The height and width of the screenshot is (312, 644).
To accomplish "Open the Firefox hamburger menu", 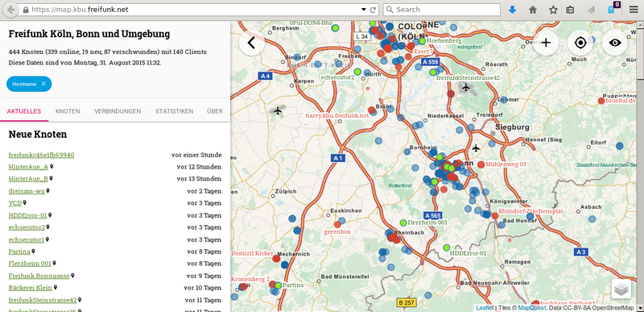I will tap(634, 10).
